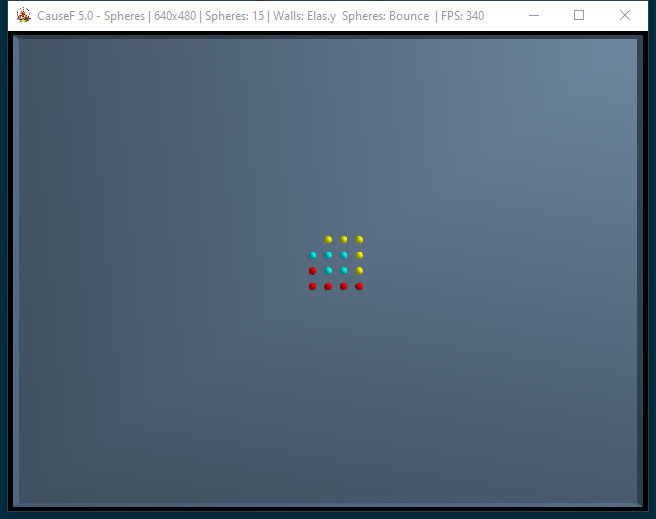
Task: Click third red sphere in bottom row
Action: 344,287
